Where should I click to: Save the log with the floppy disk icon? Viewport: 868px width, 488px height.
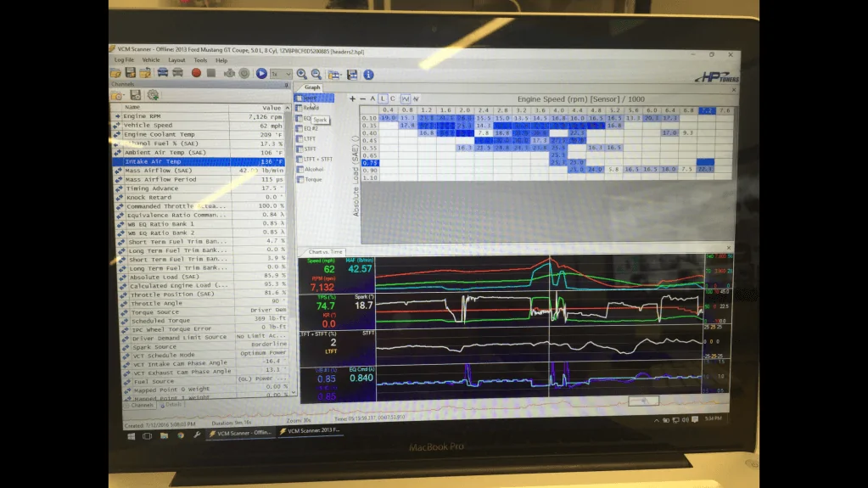pyautogui.click(x=130, y=73)
